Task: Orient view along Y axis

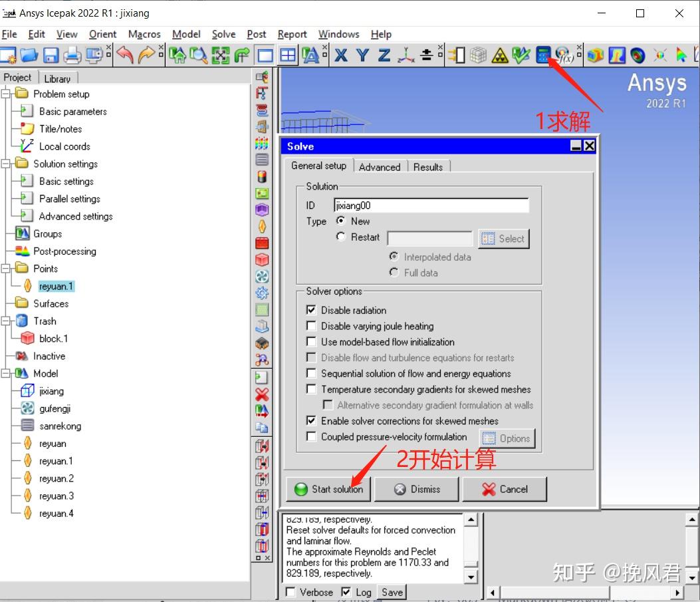Action: 362,55
